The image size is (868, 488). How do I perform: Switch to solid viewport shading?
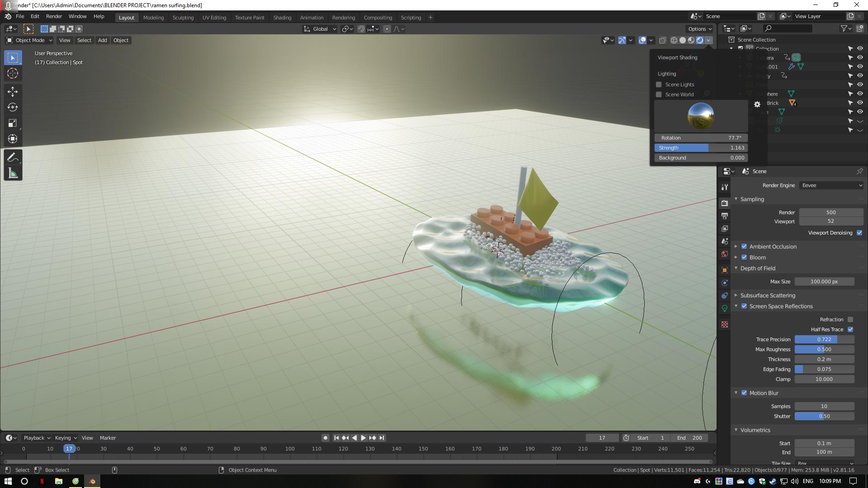coord(682,40)
